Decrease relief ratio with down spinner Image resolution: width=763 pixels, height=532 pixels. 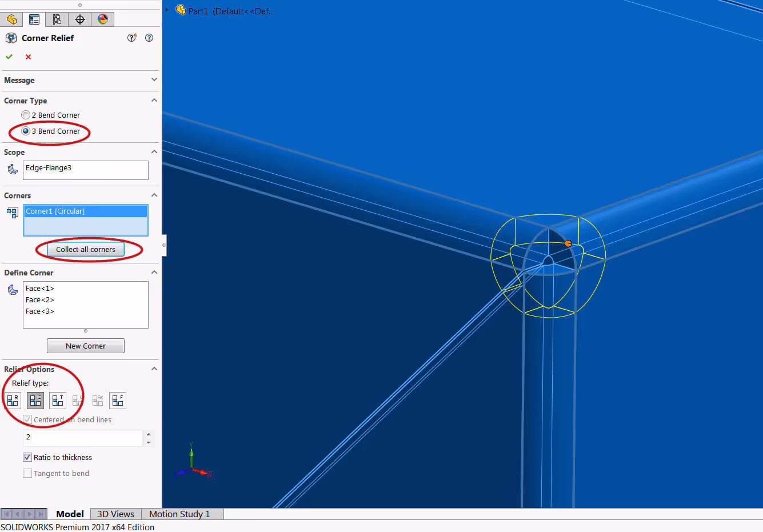[x=149, y=442]
